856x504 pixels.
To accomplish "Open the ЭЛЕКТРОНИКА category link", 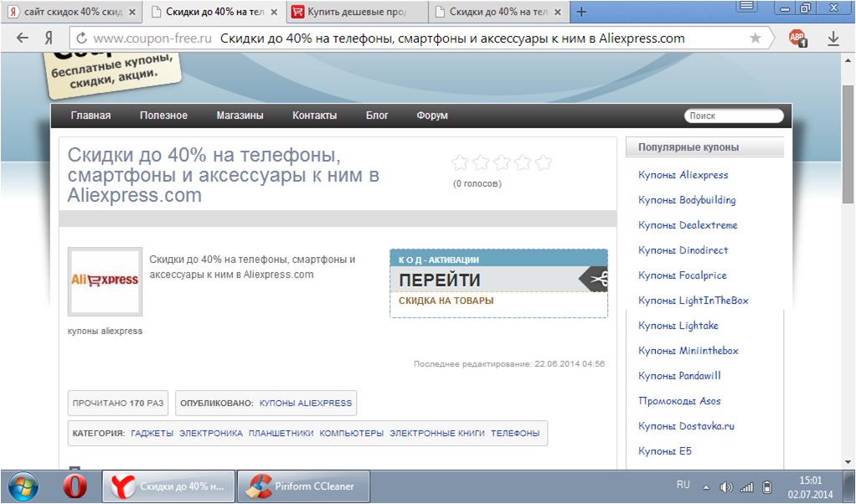I will [211, 433].
